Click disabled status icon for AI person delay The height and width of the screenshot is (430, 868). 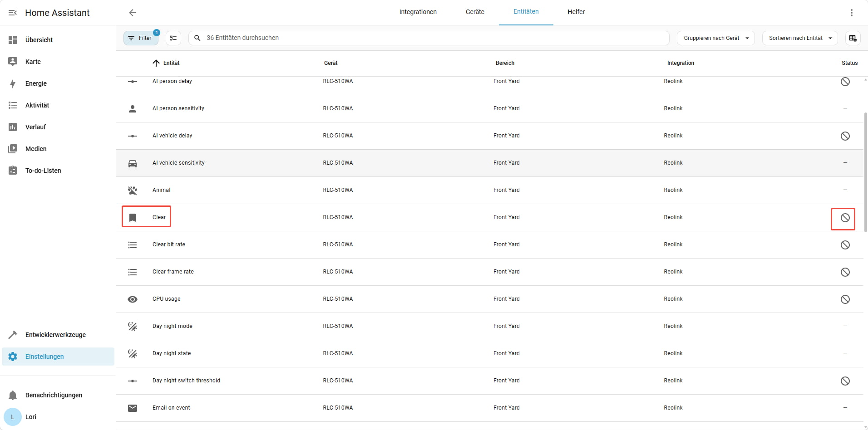click(x=845, y=82)
